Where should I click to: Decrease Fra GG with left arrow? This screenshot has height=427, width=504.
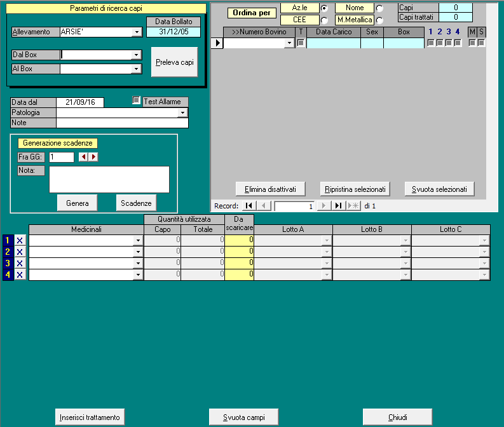point(83,157)
